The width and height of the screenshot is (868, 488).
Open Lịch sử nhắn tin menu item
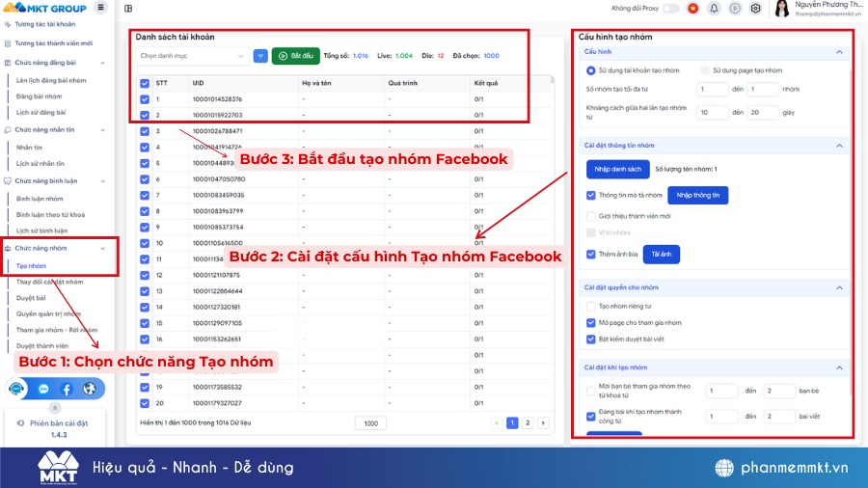[40, 164]
